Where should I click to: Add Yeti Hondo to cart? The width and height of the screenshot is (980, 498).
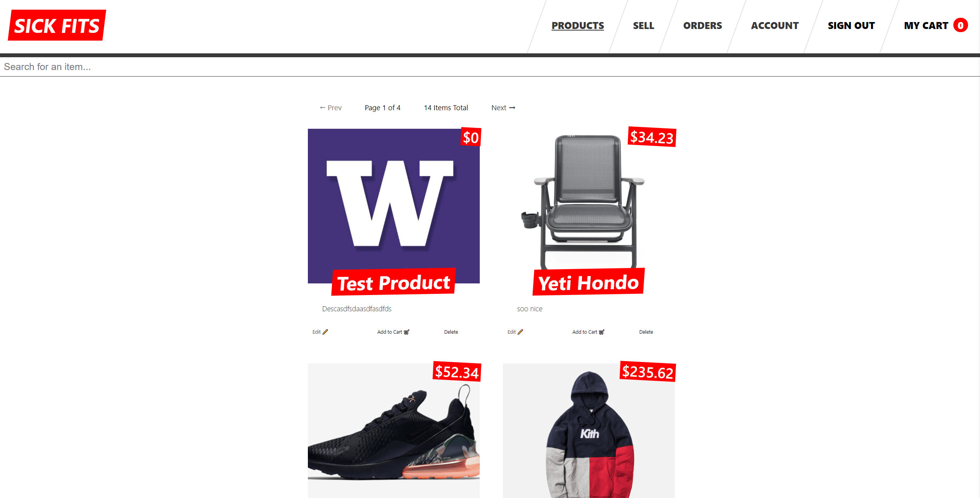(588, 332)
